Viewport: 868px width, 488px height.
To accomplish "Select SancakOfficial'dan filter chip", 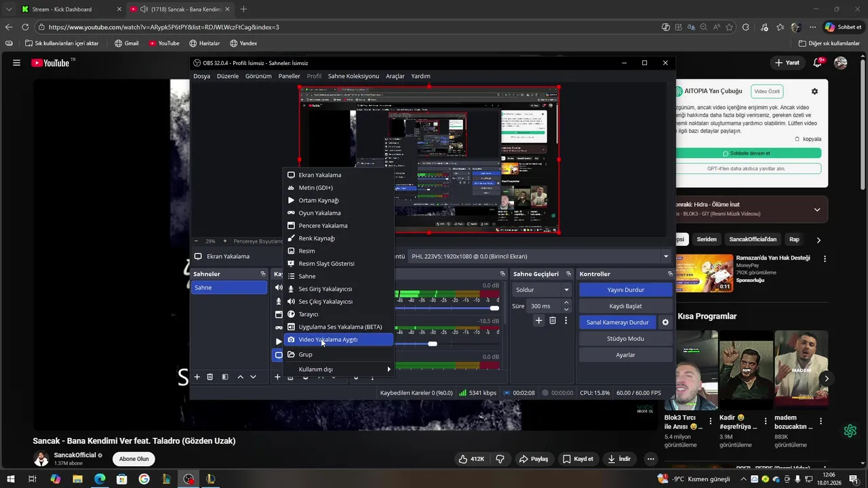I will (x=752, y=239).
